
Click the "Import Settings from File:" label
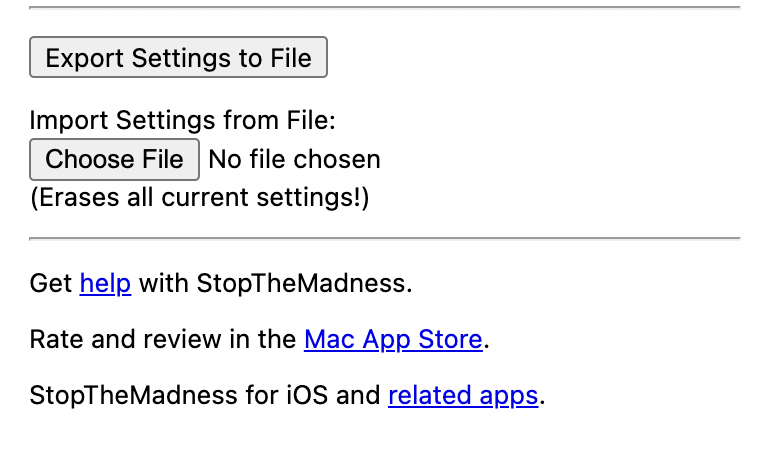pyautogui.click(x=183, y=121)
